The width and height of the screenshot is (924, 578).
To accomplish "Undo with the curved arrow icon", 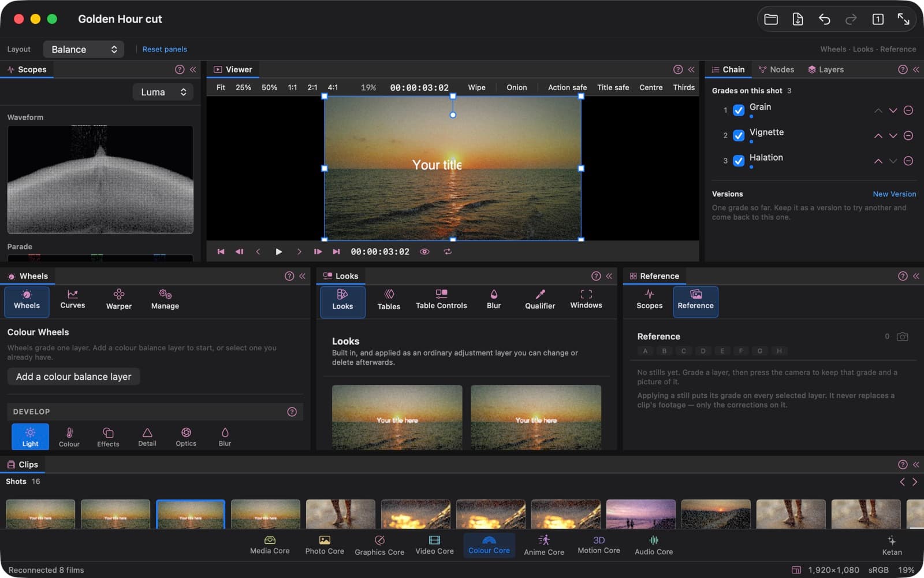I will (824, 19).
